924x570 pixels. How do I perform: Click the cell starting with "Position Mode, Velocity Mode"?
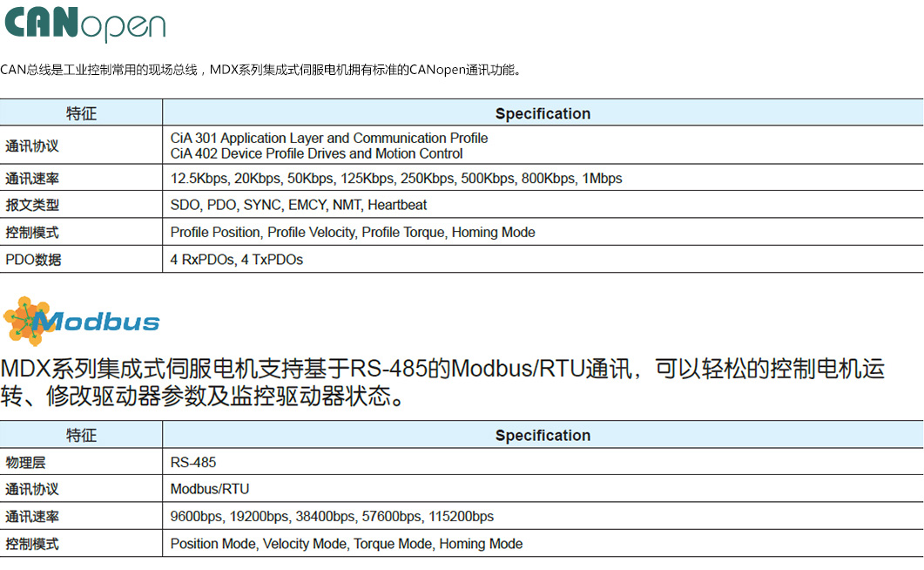[347, 544]
